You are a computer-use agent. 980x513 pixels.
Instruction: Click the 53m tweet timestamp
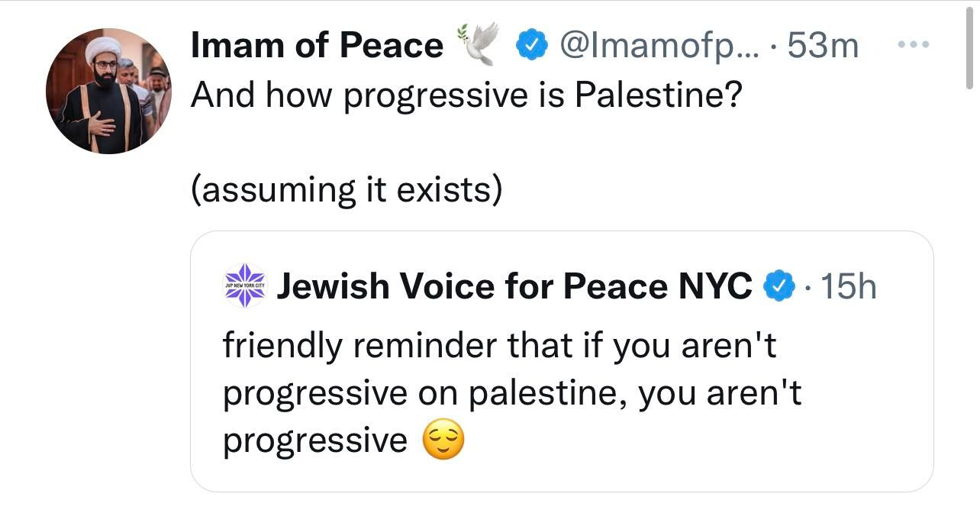822,46
